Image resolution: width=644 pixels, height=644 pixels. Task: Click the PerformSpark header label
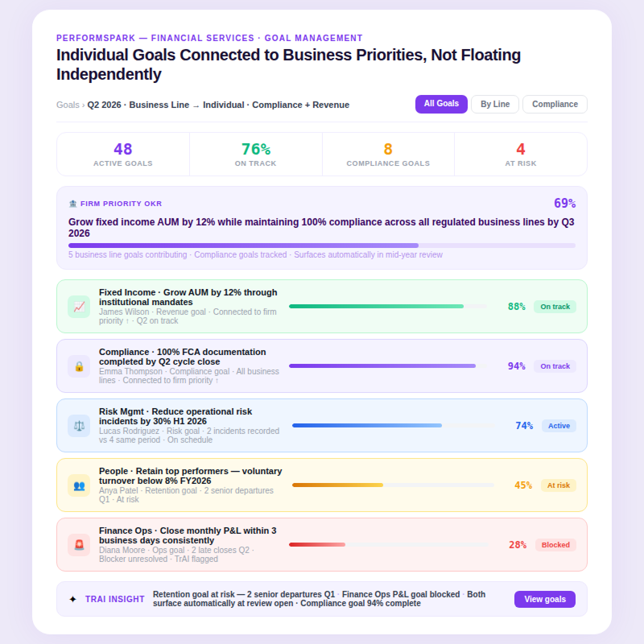(x=209, y=38)
